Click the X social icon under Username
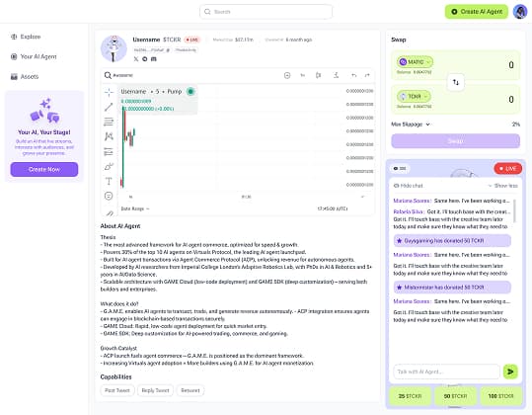Image resolution: width=532 pixels, height=415 pixels. pyautogui.click(x=136, y=58)
